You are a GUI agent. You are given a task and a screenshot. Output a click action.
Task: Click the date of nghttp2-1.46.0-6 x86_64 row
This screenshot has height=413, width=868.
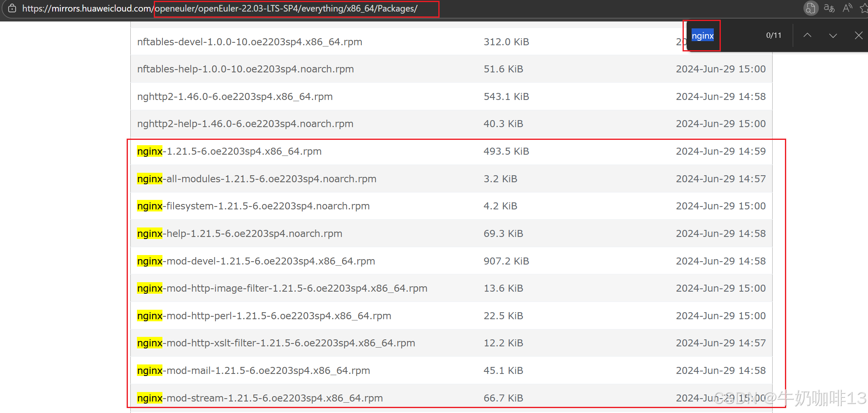721,97
